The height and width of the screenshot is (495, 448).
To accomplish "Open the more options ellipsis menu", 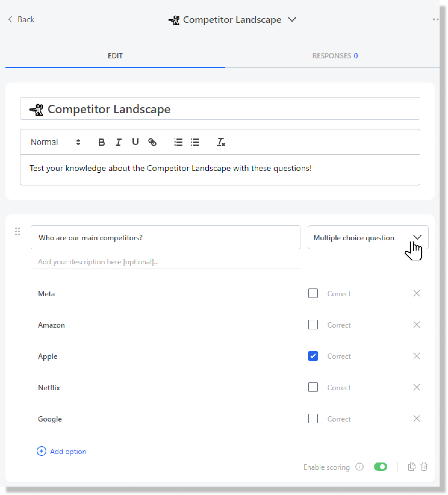I will [x=435, y=19].
